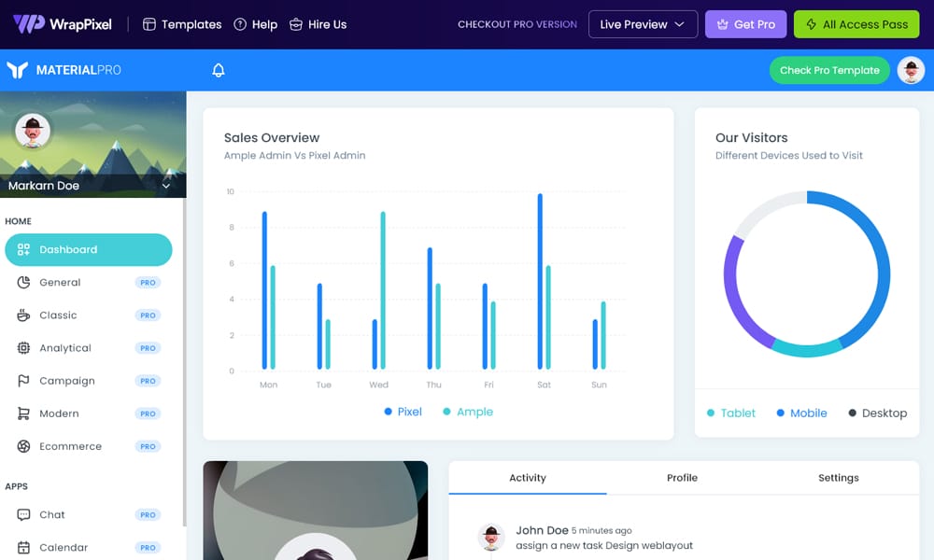Click the Sales Overview title
The width and height of the screenshot is (934, 560).
coord(272,137)
